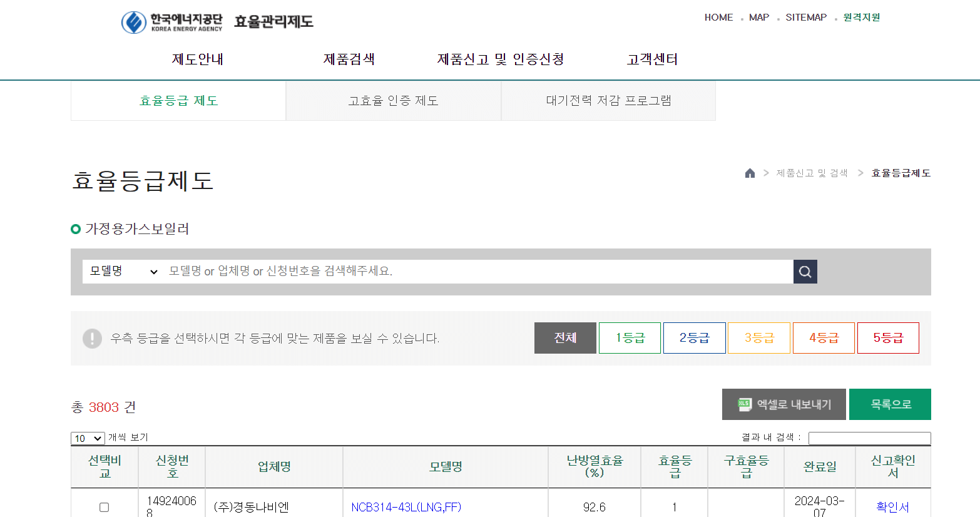This screenshot has height=517, width=980.
Task: Open the 모델명 search type dropdown
Action: pyautogui.click(x=122, y=271)
